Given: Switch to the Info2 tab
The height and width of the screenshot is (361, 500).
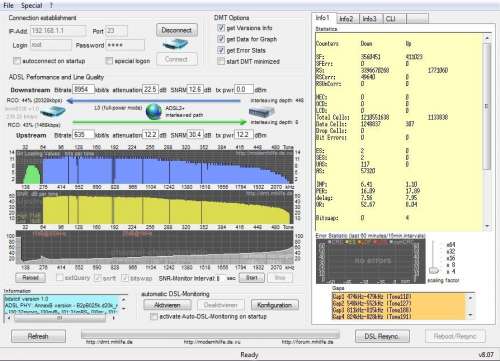Looking at the screenshot, I should 346,19.
